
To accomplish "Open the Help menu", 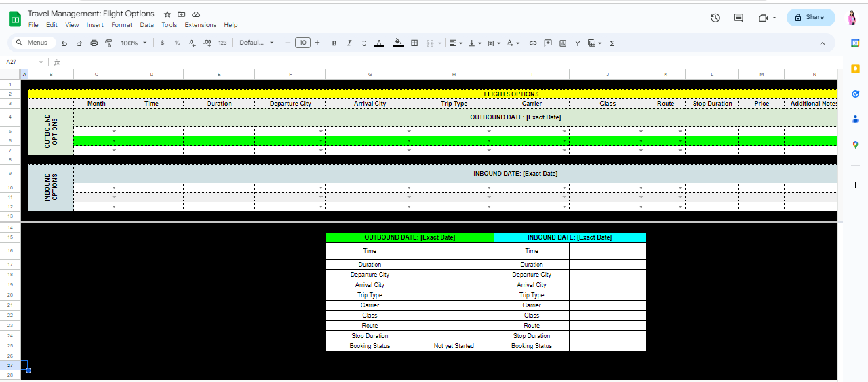I will coord(231,25).
